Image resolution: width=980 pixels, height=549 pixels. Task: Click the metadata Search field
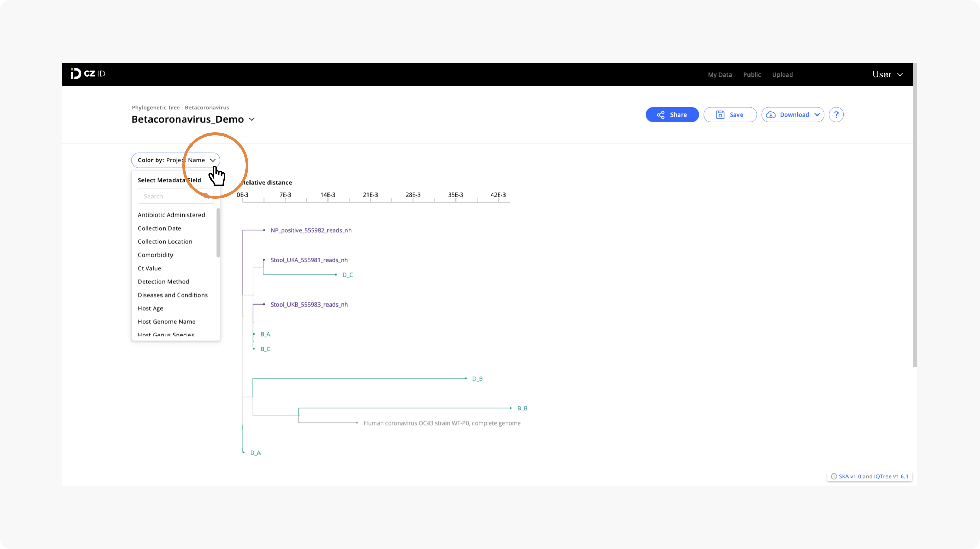pyautogui.click(x=175, y=196)
